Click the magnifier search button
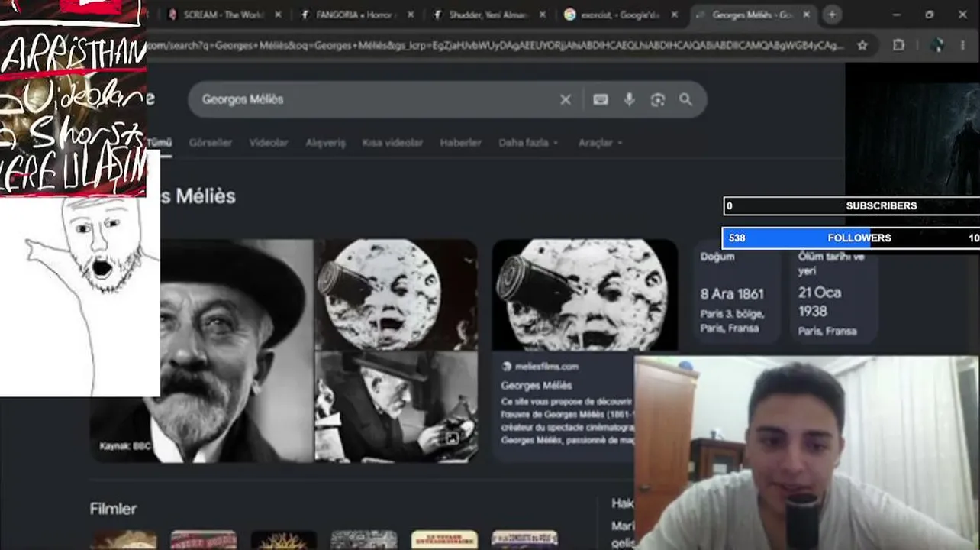The image size is (980, 550). [x=685, y=99]
